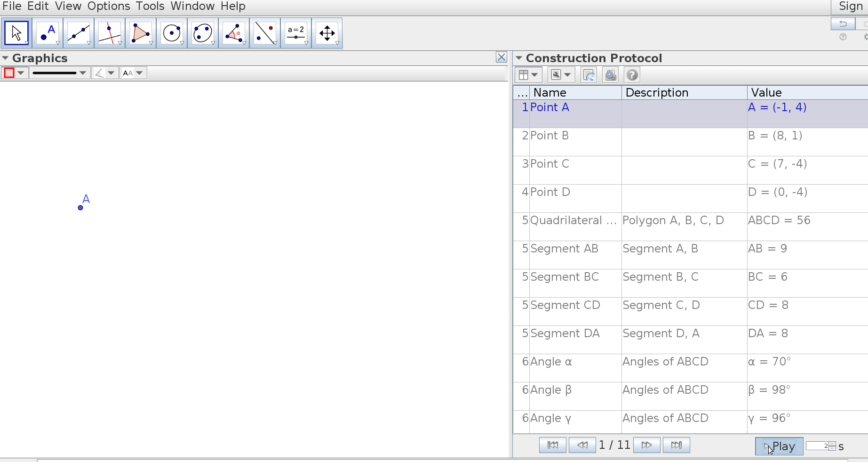868x462 pixels.
Task: Select the Point C row
Action: tap(691, 170)
